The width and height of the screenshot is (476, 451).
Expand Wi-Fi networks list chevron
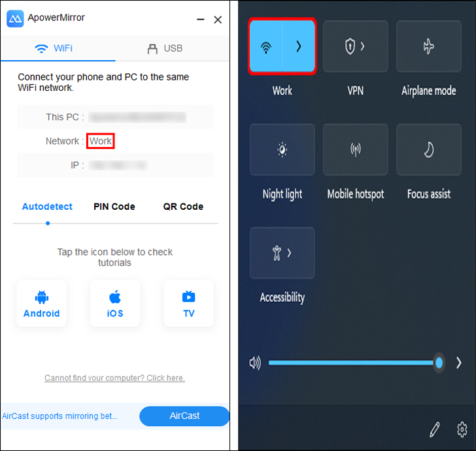pos(299,46)
